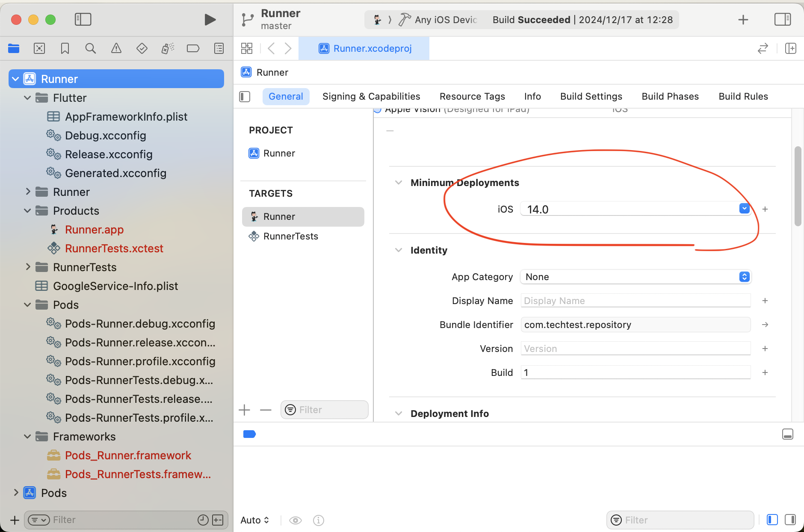This screenshot has width=804, height=532.
Task: Open the App Category dropdown
Action: click(636, 277)
